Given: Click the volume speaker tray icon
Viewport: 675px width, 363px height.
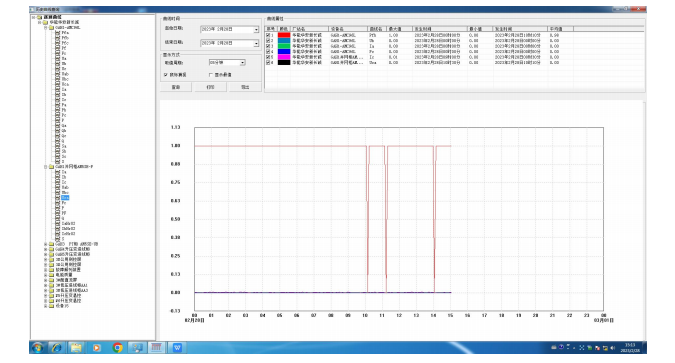Looking at the screenshot, I should (x=612, y=347).
